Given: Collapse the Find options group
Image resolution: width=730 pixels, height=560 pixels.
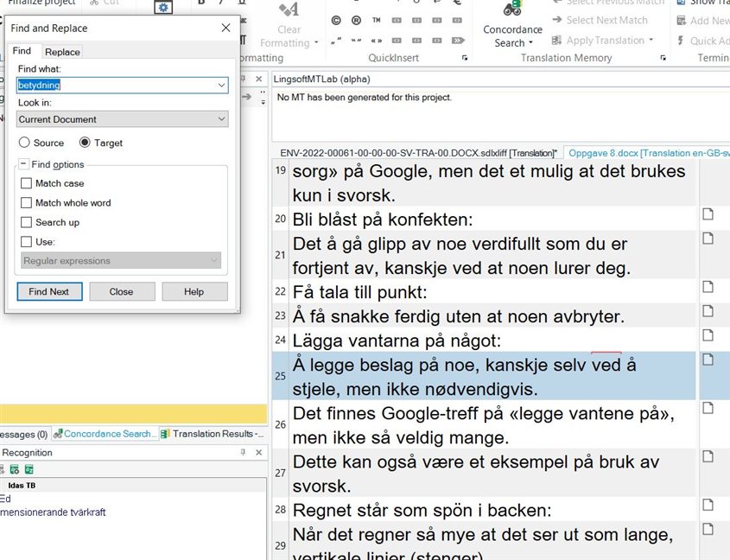Looking at the screenshot, I should (22, 164).
